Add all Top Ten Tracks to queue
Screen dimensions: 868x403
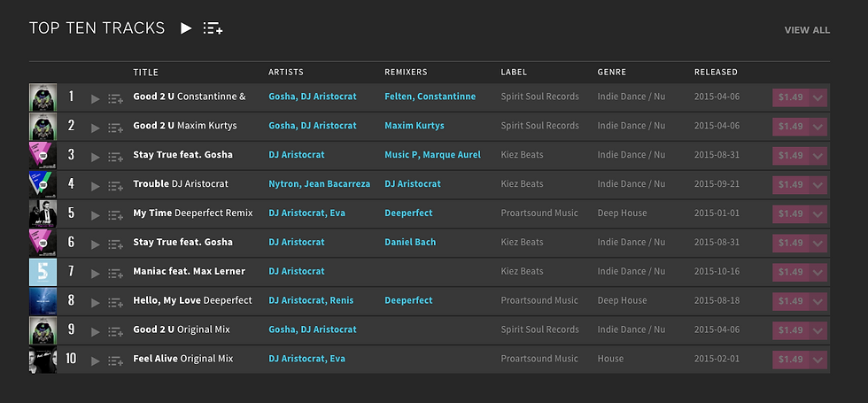pyautogui.click(x=213, y=28)
